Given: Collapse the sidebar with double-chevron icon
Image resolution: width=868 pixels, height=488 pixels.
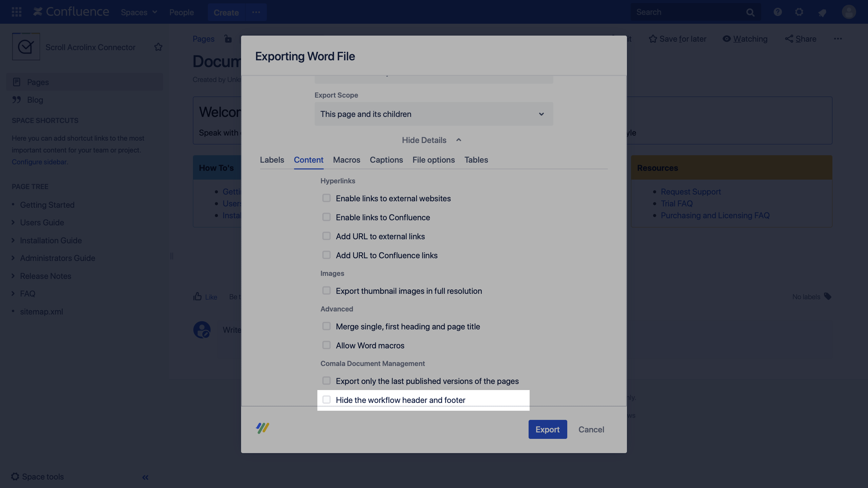Looking at the screenshot, I should click(x=145, y=477).
